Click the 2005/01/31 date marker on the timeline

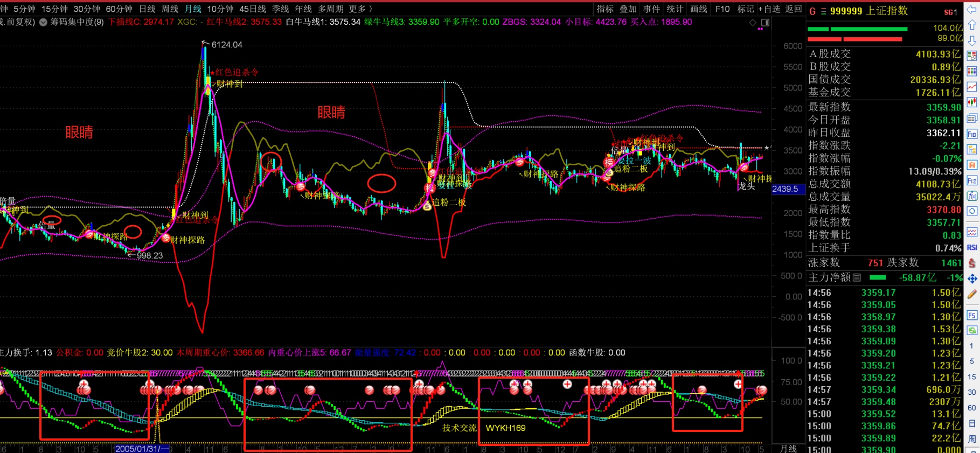click(141, 449)
